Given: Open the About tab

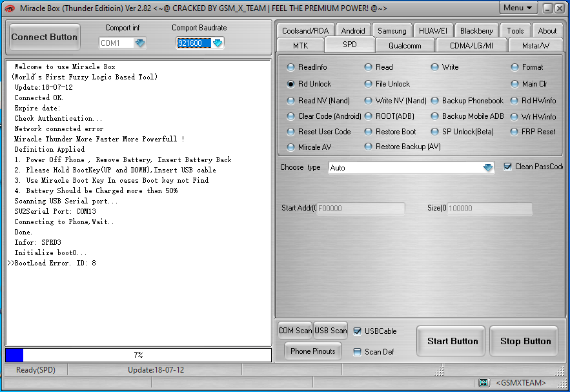Looking at the screenshot, I should pos(547,31).
